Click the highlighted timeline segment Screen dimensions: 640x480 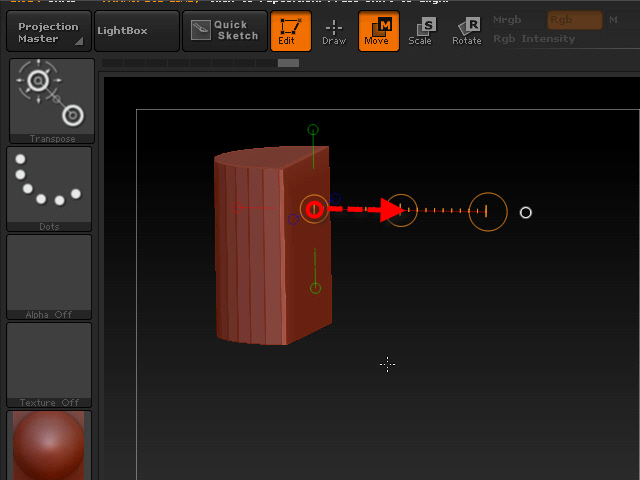pos(288,63)
